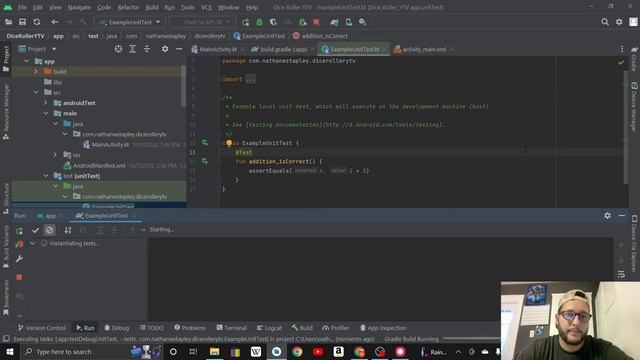This screenshot has width=640, height=360.
Task: Open ExampleUnitTest run configuration dropdown
Action: (x=130, y=22)
